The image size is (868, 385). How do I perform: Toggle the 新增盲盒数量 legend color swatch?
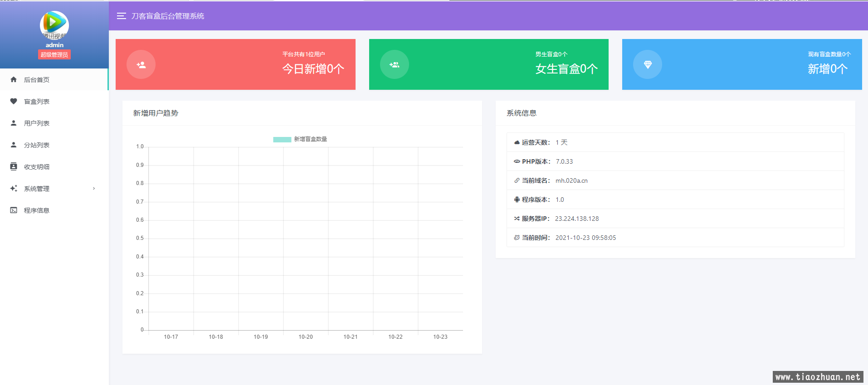tap(282, 139)
